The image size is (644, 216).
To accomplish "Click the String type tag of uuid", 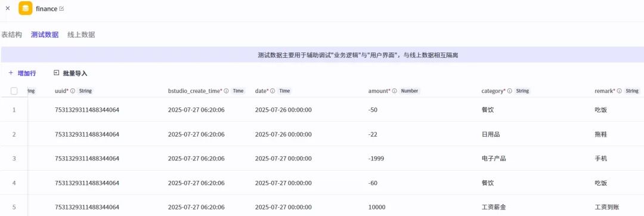I will [85, 91].
